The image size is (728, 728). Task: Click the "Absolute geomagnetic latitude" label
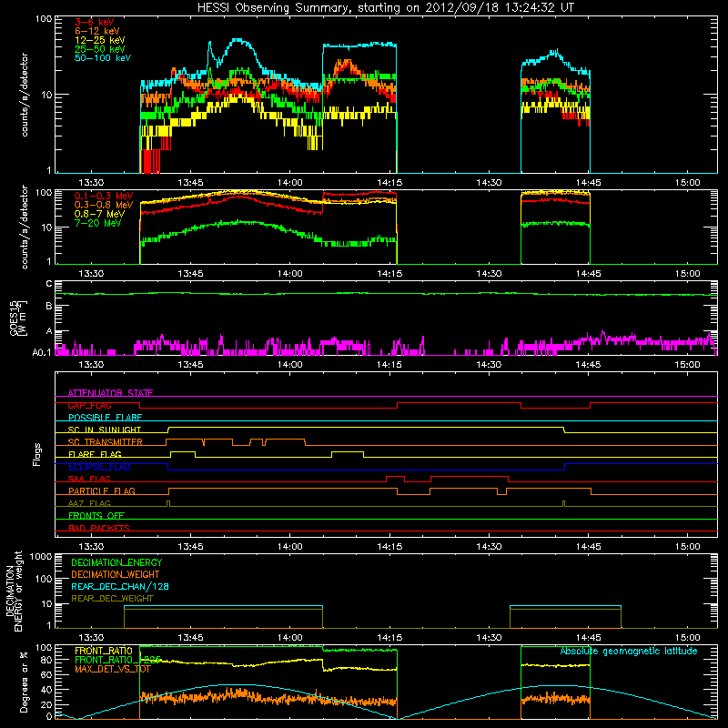pos(629,651)
